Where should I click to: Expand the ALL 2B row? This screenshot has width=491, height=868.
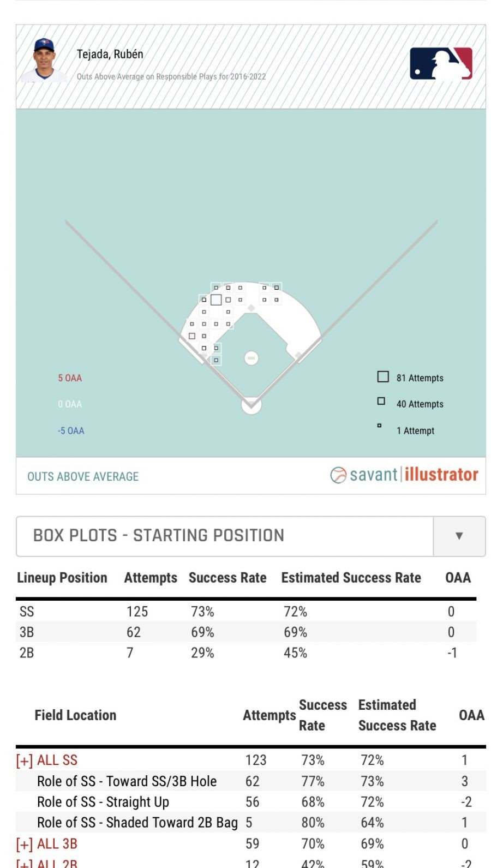click(x=24, y=864)
